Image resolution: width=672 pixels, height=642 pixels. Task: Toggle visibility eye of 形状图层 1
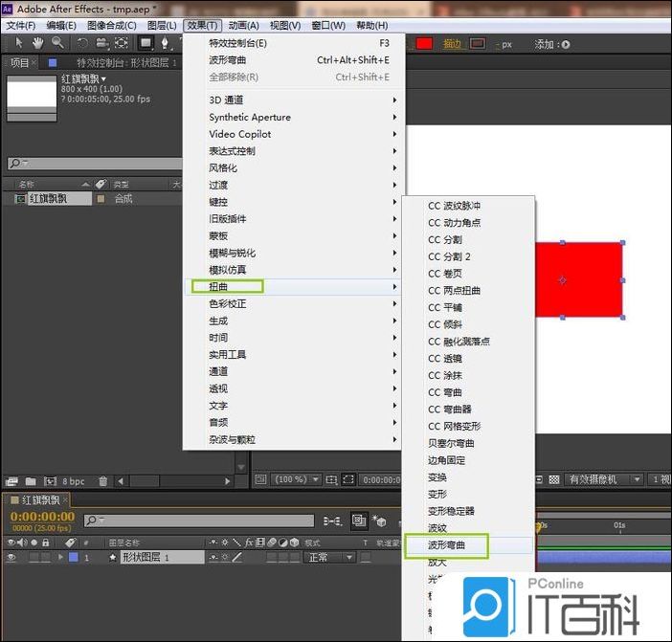11,557
